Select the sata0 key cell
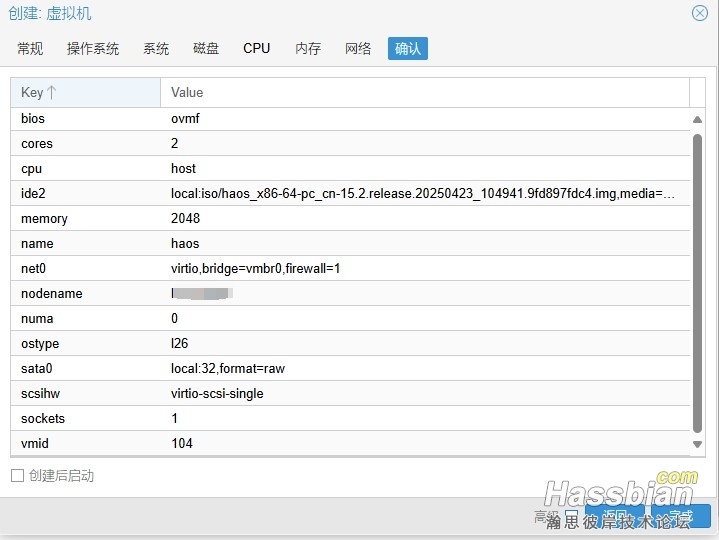 [85, 369]
